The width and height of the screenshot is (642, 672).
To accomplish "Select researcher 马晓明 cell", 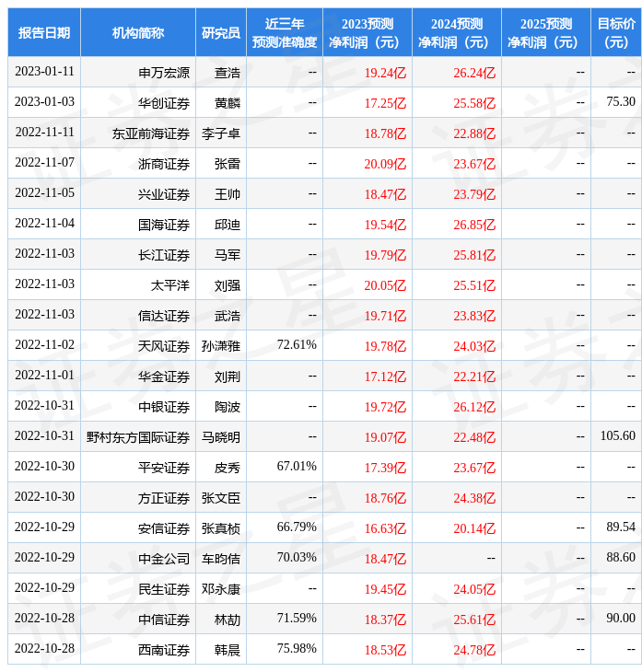I will [221, 436].
